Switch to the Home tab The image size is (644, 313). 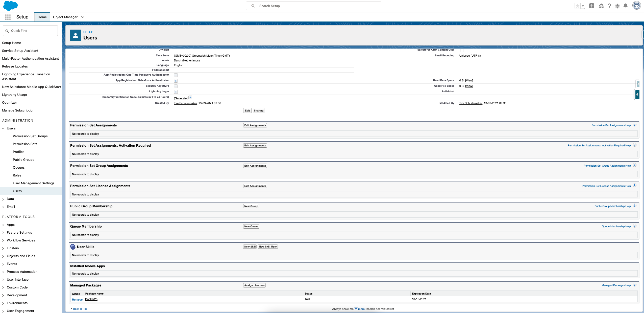point(42,17)
